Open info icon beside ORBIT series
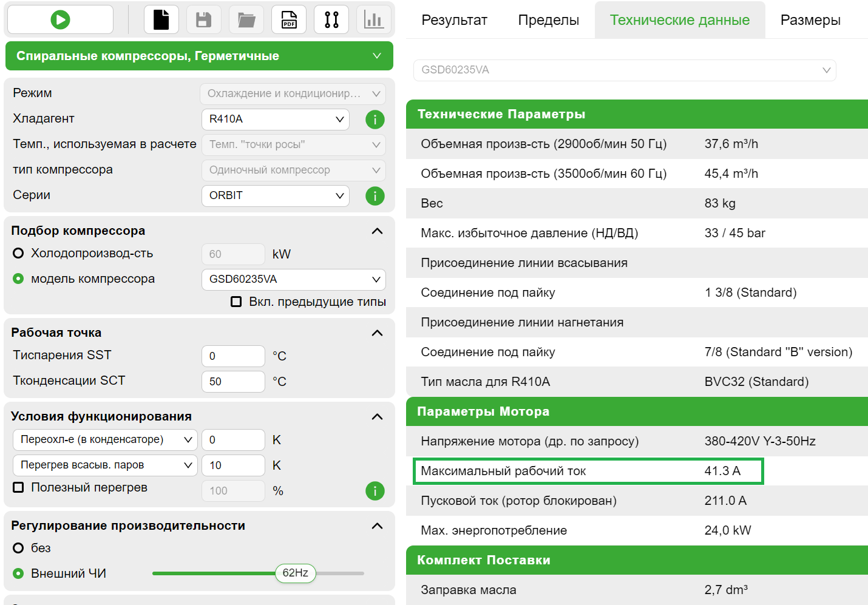868x605 pixels. click(375, 196)
